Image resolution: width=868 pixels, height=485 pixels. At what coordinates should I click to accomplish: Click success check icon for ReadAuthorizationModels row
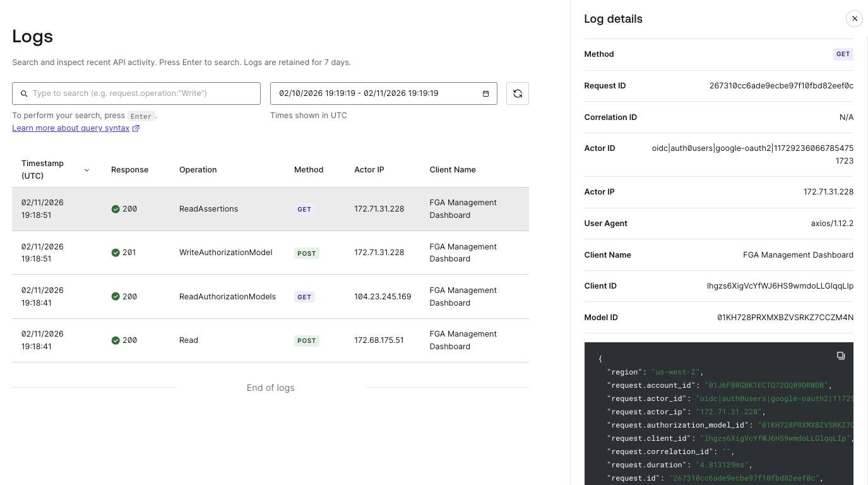(116, 297)
